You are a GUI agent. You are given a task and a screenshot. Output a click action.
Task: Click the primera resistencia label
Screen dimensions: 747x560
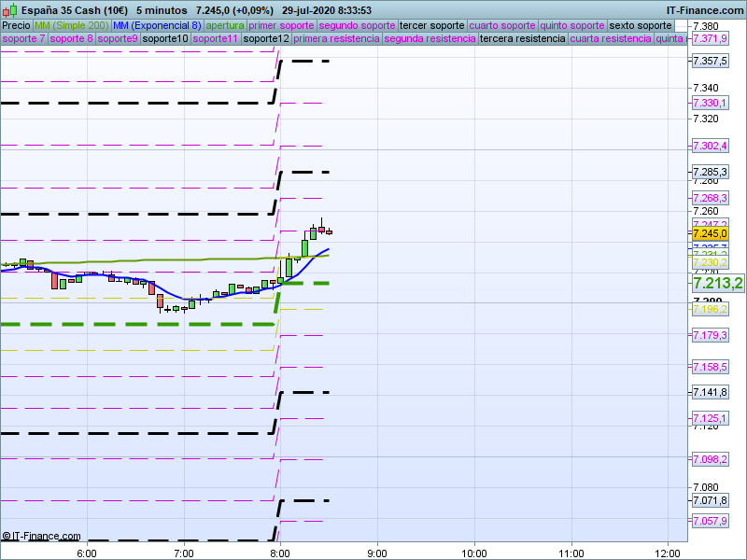336,39
